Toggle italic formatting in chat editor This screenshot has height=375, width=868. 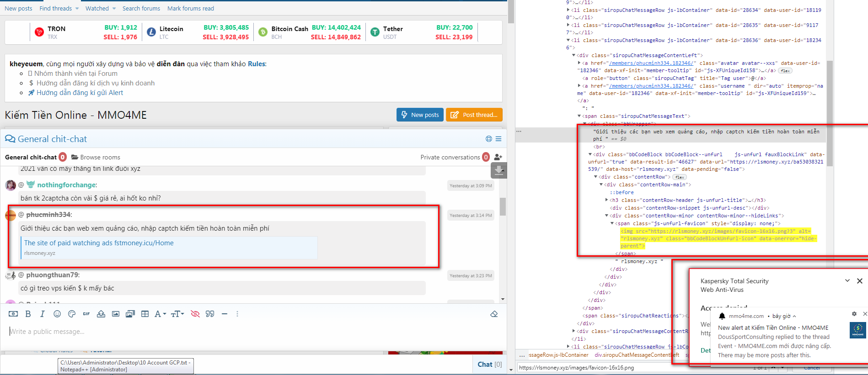(x=43, y=314)
